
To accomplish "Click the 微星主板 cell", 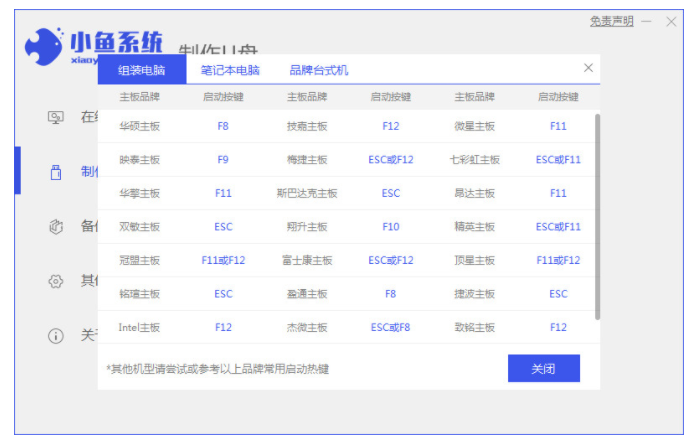I will 475,126.
